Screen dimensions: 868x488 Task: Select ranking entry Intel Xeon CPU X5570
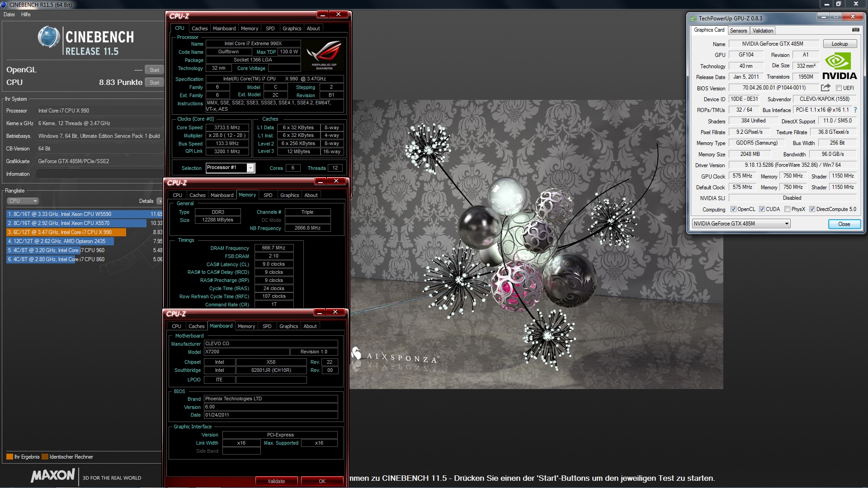[84, 223]
